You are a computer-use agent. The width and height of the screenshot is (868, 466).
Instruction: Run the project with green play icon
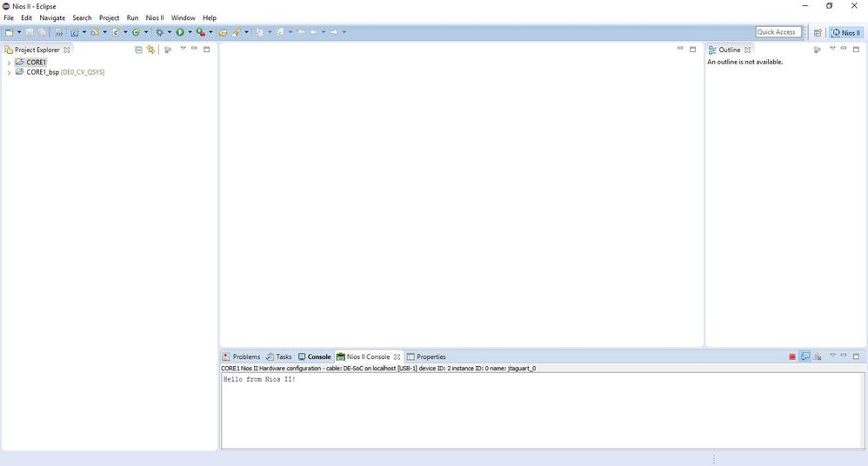coord(180,32)
